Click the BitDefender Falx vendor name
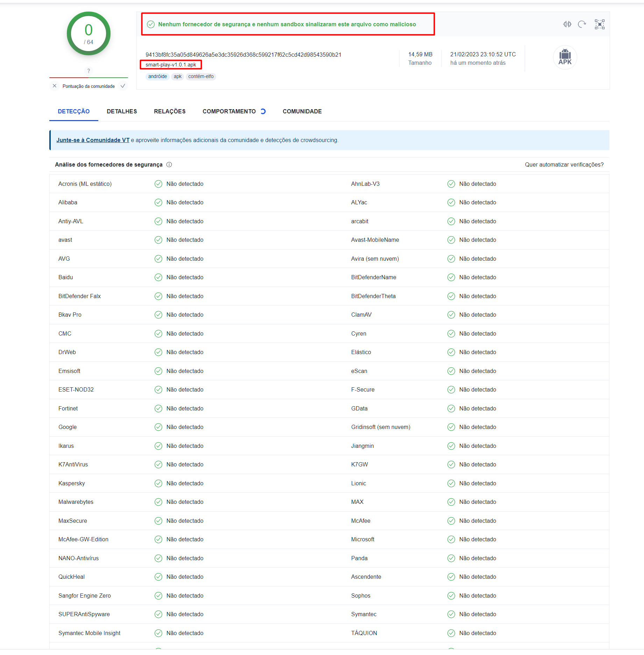 79,296
